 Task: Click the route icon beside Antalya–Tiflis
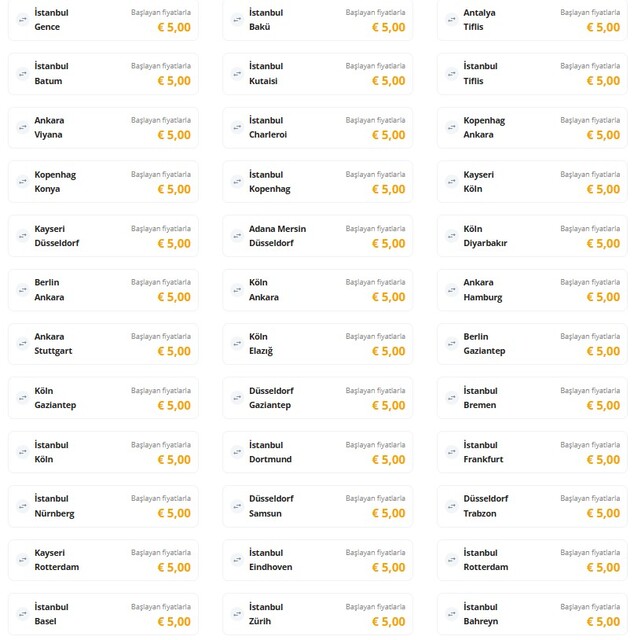pos(452,19)
